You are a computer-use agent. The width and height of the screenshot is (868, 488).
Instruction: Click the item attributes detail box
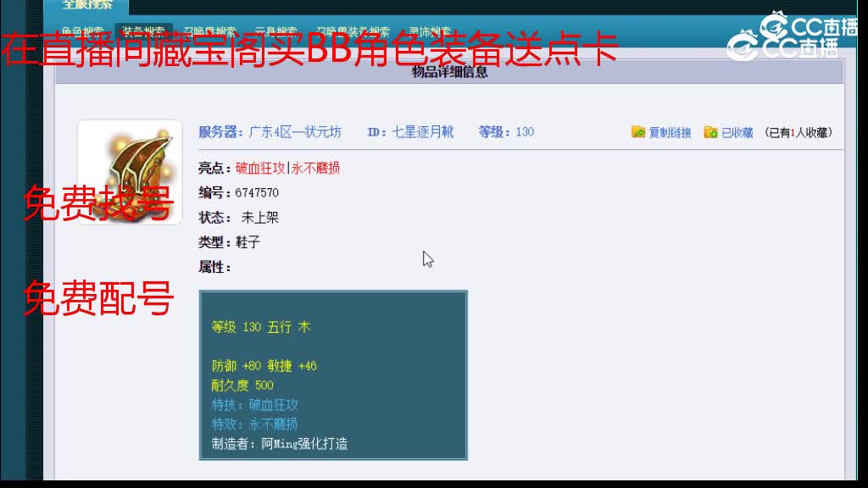tap(332, 376)
